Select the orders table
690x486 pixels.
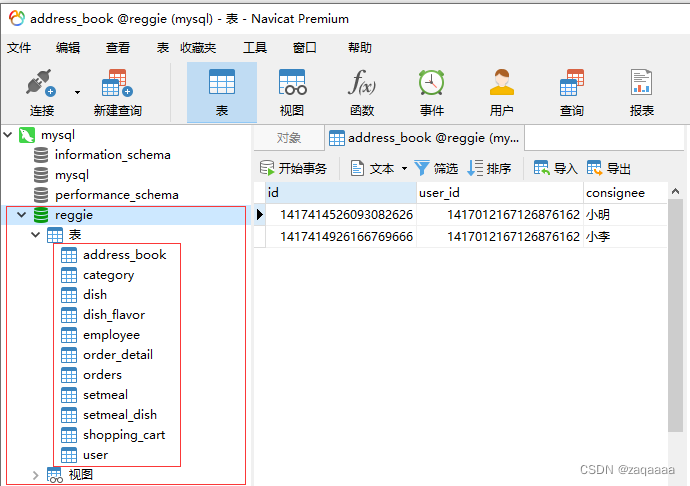[102, 375]
